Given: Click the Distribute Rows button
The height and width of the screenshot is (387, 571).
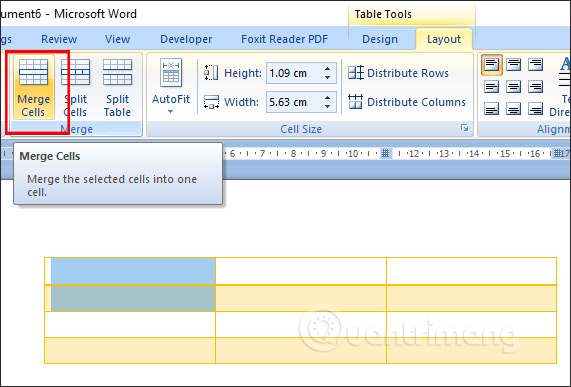Looking at the screenshot, I should pyautogui.click(x=398, y=73).
